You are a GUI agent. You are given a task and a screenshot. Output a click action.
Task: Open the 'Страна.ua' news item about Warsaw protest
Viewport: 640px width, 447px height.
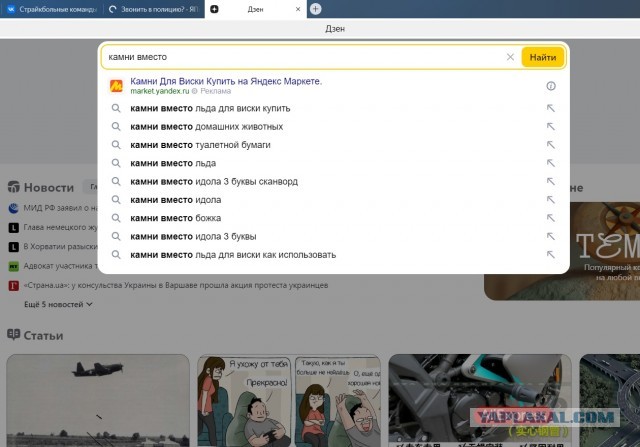click(176, 285)
